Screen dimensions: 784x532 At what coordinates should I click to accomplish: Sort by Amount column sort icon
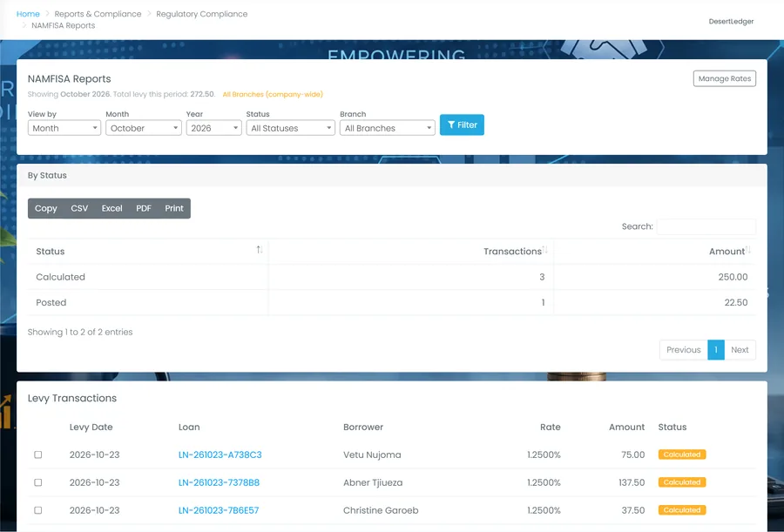click(748, 250)
